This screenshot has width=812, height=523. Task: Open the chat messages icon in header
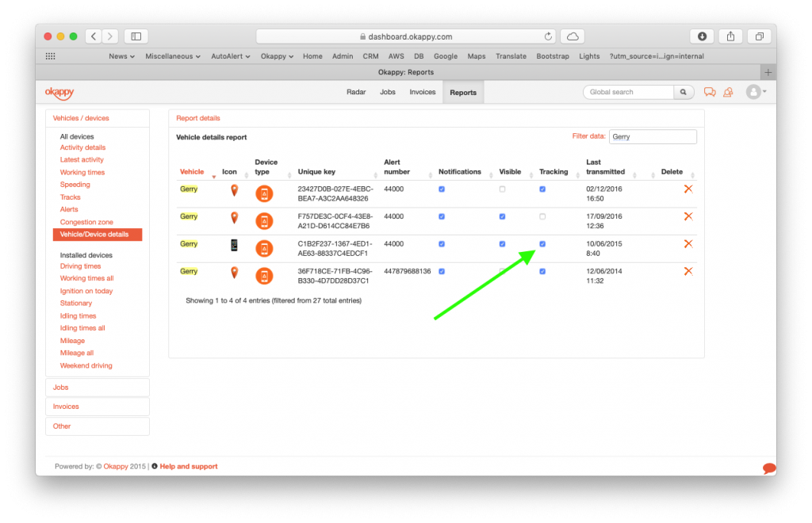[x=710, y=92]
